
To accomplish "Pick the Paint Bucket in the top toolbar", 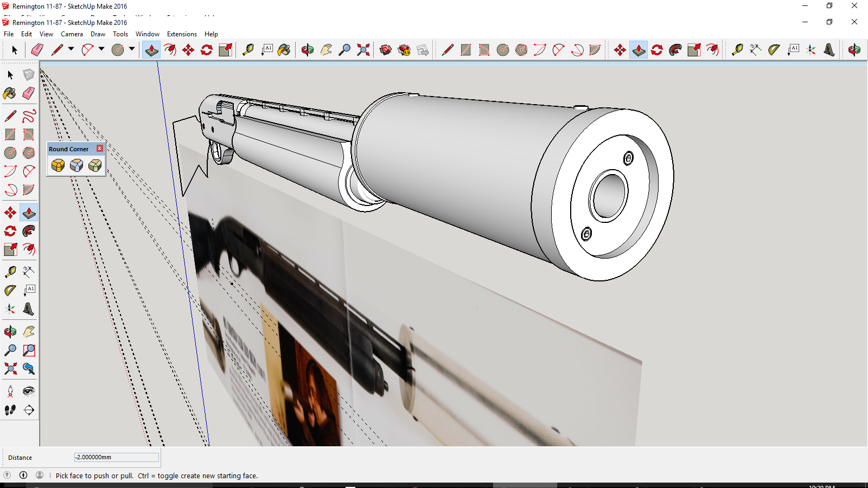I will click(x=284, y=50).
